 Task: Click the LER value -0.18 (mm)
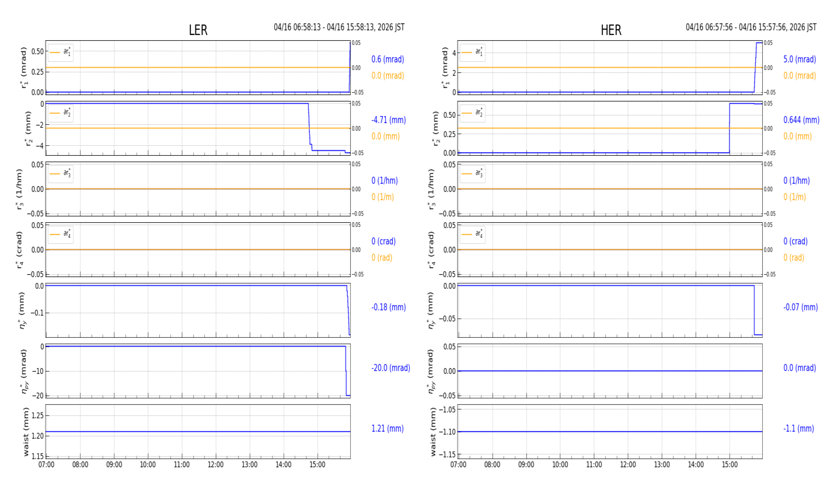click(x=389, y=307)
